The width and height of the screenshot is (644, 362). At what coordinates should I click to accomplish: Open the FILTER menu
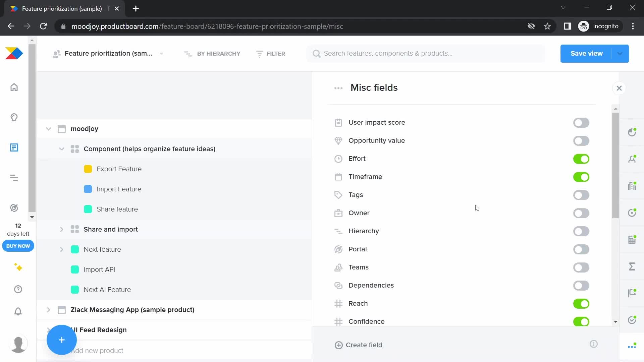click(270, 54)
